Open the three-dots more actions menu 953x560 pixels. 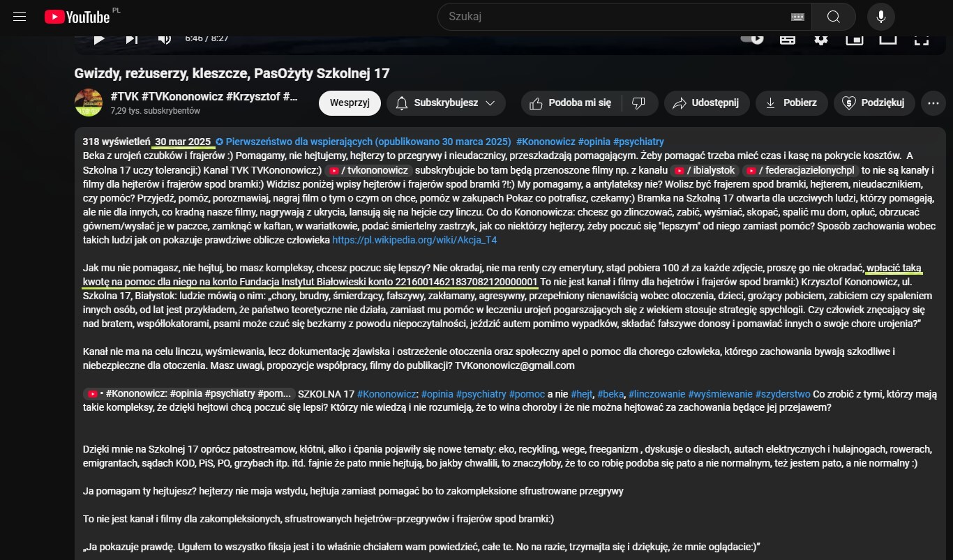pyautogui.click(x=933, y=103)
